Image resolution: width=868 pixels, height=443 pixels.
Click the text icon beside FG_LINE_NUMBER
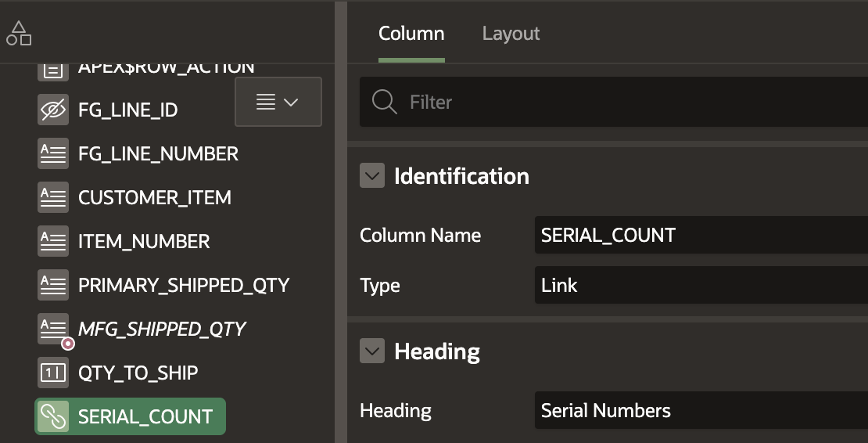[x=53, y=153]
